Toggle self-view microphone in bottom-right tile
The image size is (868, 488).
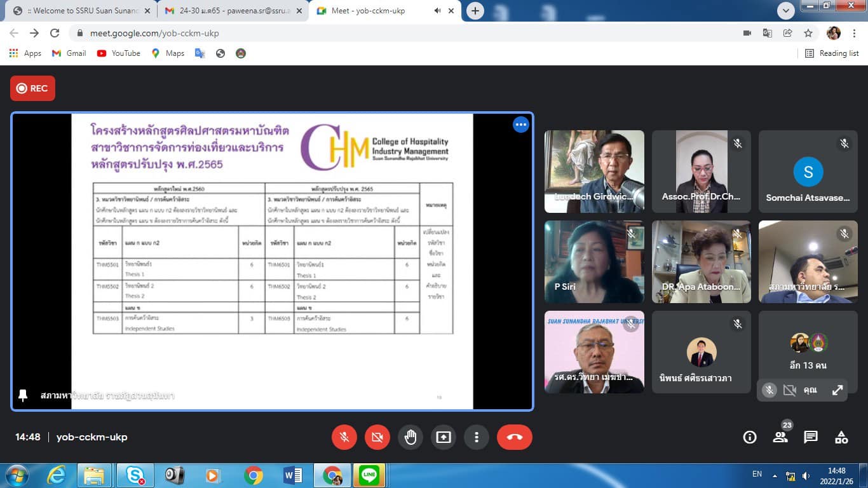pos(769,390)
